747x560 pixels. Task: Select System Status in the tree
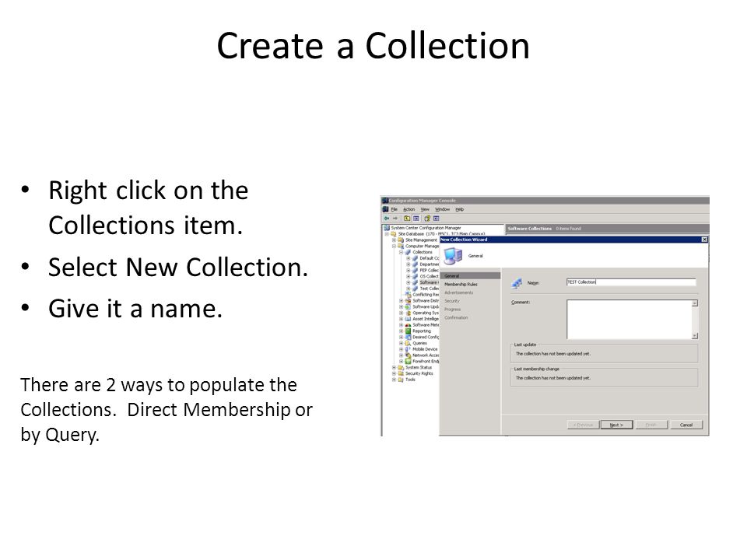click(419, 368)
